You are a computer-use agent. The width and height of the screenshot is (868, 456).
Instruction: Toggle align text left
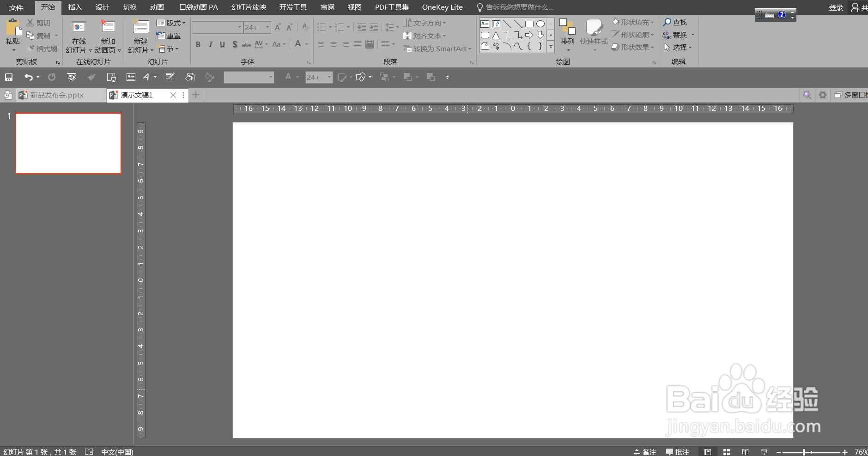click(x=322, y=44)
